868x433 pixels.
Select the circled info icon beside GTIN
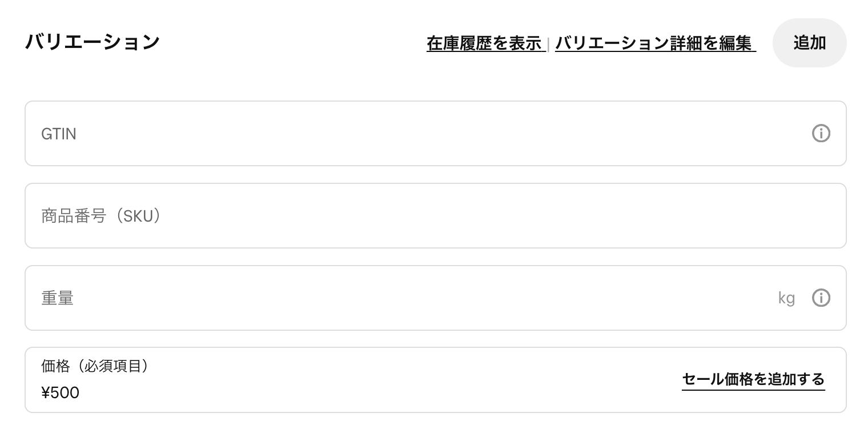click(x=821, y=133)
